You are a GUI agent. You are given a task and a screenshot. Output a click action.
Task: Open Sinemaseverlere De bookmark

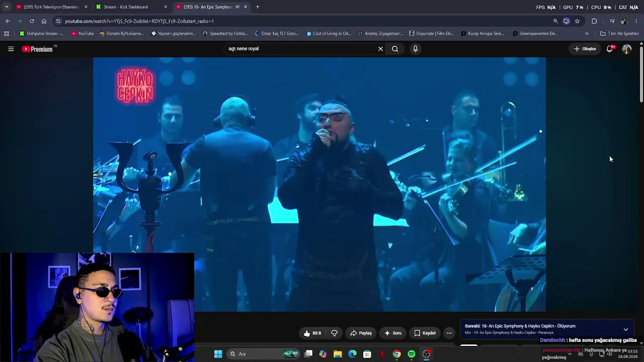click(x=535, y=34)
